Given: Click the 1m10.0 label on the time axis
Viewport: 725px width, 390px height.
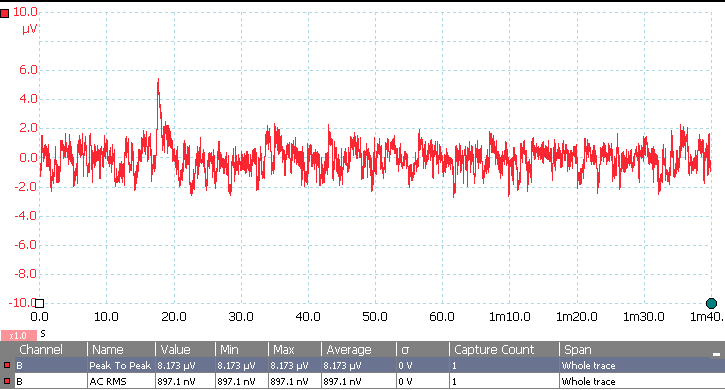Looking at the screenshot, I should (510, 317).
